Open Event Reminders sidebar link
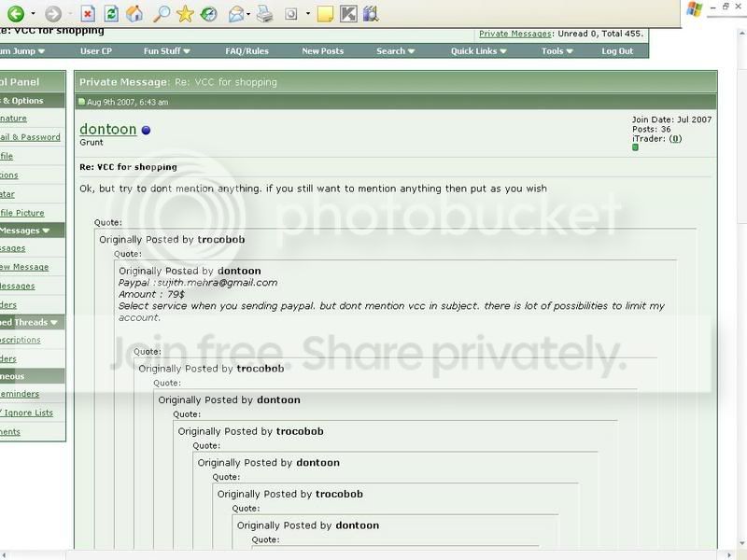Screen dimensions: 747x560 point(20,394)
